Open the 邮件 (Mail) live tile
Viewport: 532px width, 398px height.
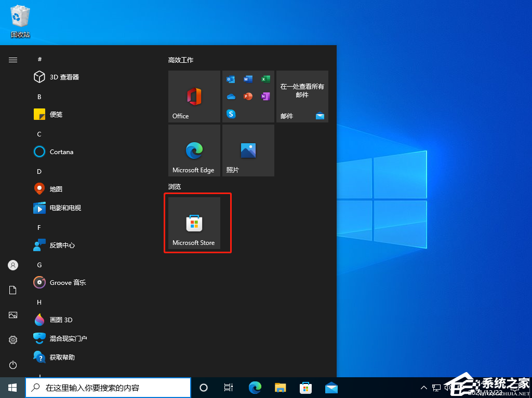point(302,97)
